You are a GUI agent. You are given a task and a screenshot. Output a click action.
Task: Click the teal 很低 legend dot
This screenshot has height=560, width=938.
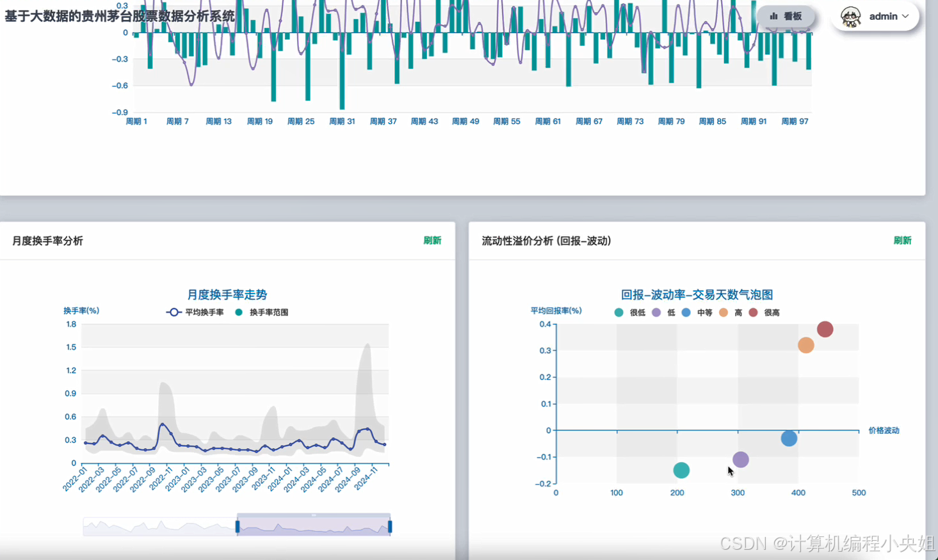click(619, 312)
